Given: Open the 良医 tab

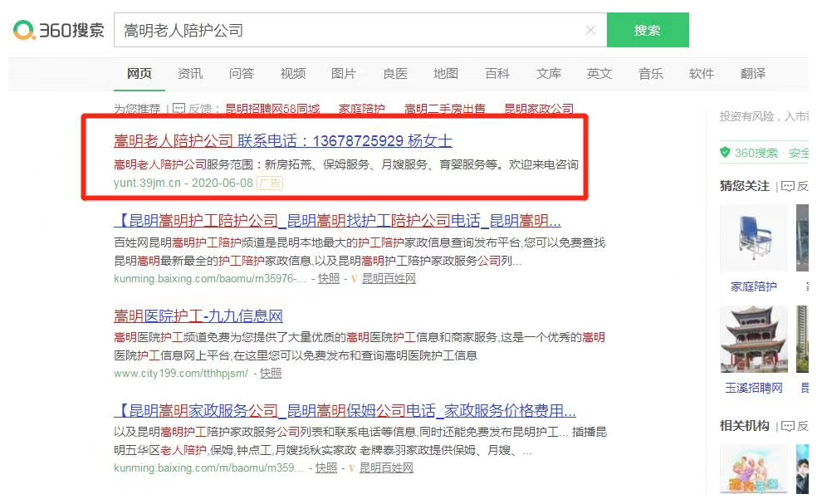Looking at the screenshot, I should 394,73.
